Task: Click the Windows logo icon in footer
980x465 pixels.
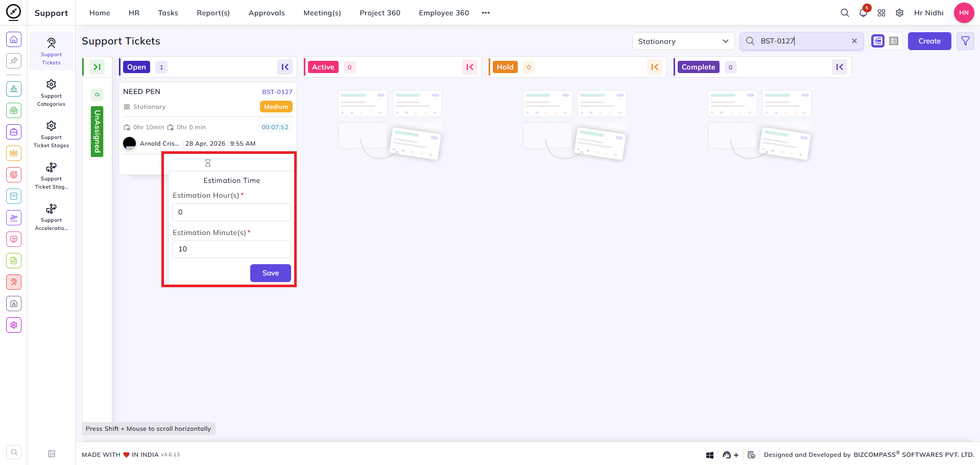Action: (710, 455)
